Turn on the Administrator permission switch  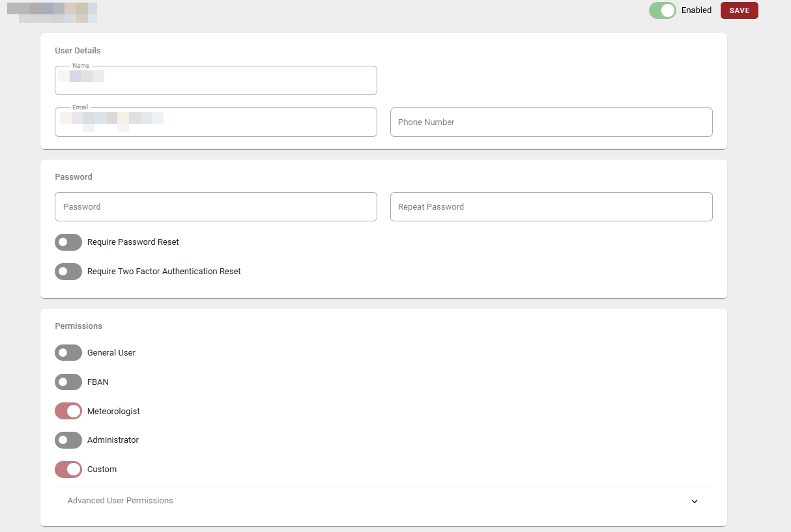[x=68, y=440]
